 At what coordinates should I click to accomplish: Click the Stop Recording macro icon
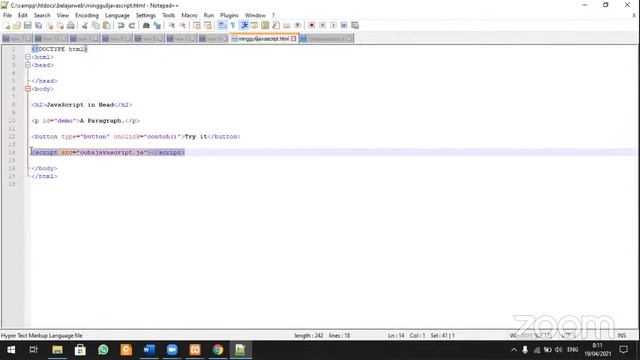(322, 25)
